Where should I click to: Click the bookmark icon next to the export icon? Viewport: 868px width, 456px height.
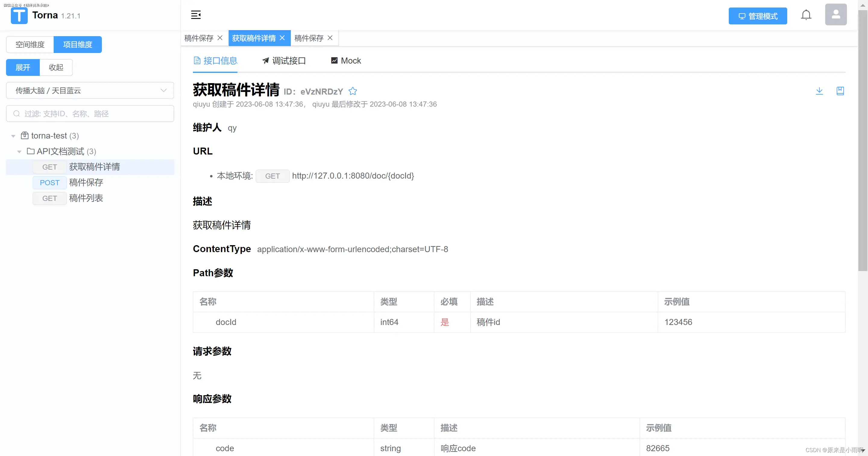coord(840,91)
